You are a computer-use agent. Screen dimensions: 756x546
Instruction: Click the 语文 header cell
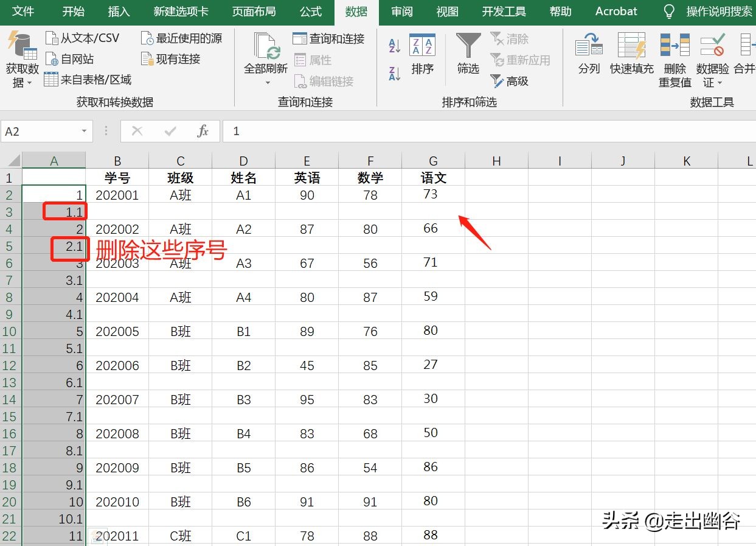pos(434,178)
